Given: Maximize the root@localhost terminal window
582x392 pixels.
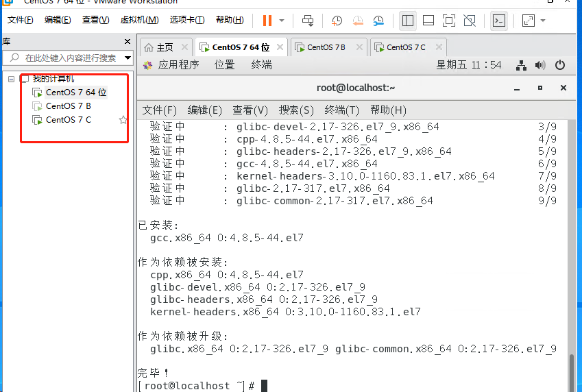Looking at the screenshot, I should [540, 88].
